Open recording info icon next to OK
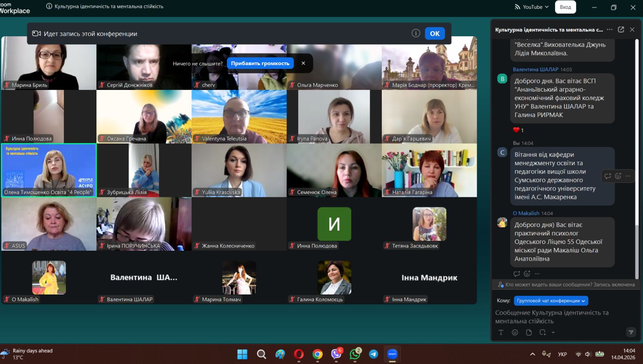This screenshot has height=364, width=643. (x=416, y=33)
